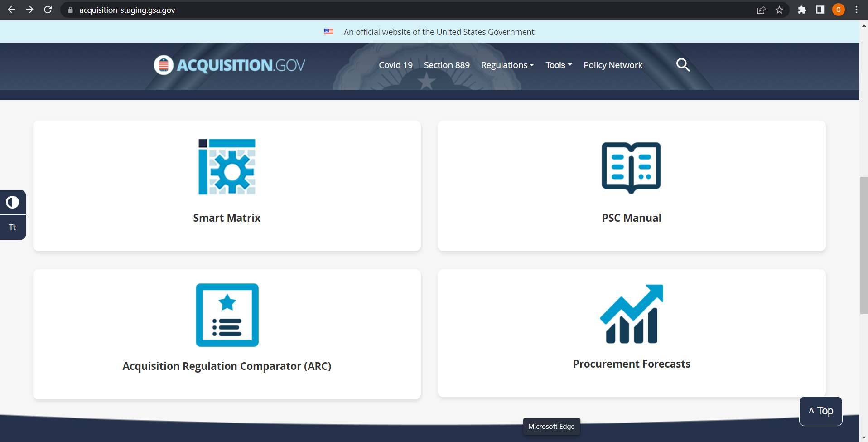
Task: Expand the Regulations dropdown menu
Action: pyautogui.click(x=507, y=65)
